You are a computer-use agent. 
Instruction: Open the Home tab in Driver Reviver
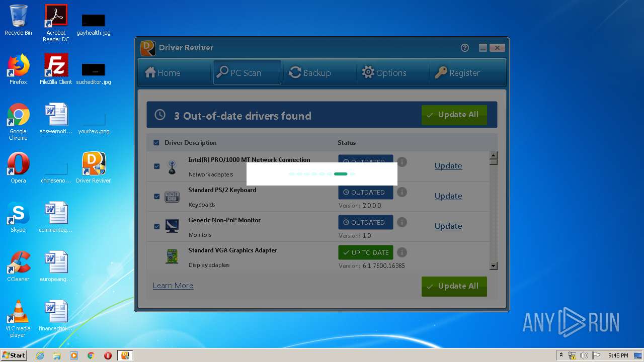pos(163,73)
